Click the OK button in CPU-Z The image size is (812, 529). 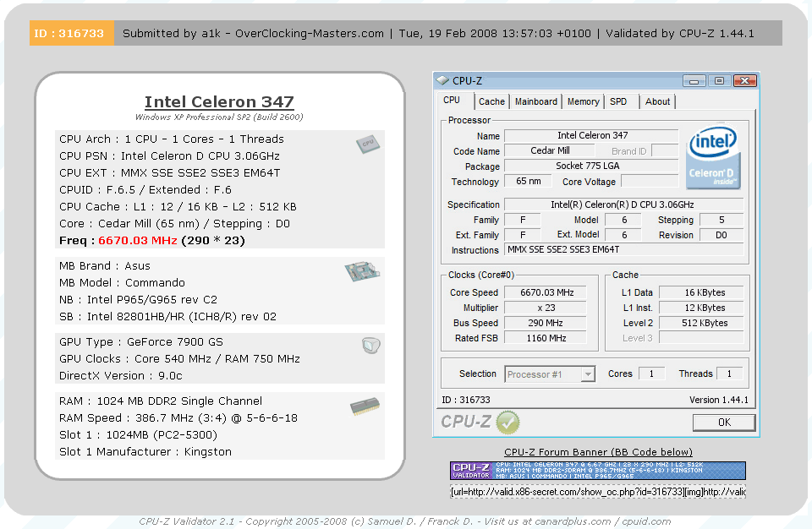(724, 423)
